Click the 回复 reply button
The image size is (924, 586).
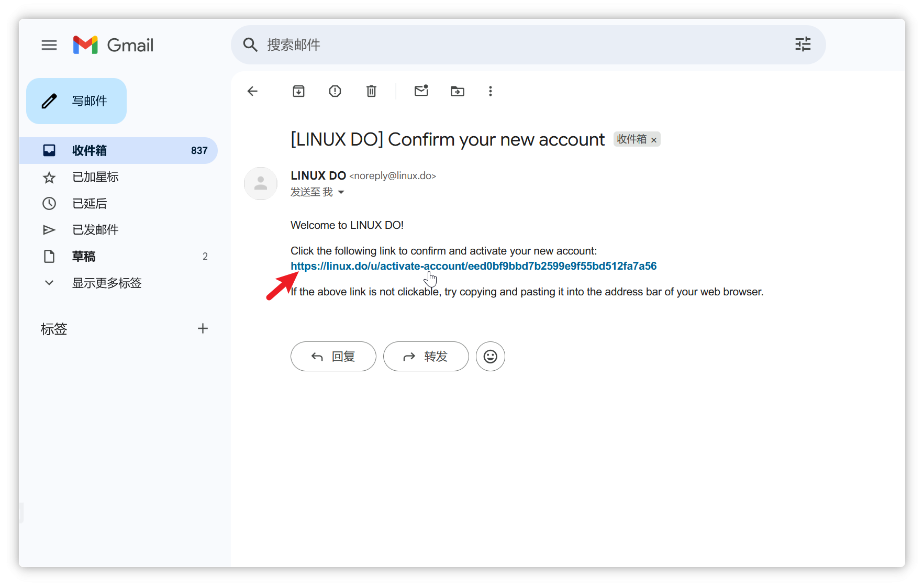(333, 357)
